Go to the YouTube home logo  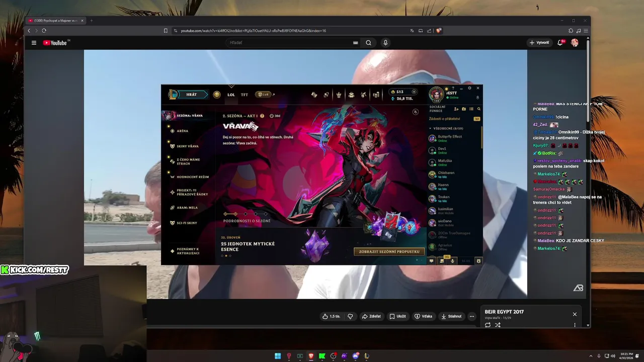pos(55,43)
